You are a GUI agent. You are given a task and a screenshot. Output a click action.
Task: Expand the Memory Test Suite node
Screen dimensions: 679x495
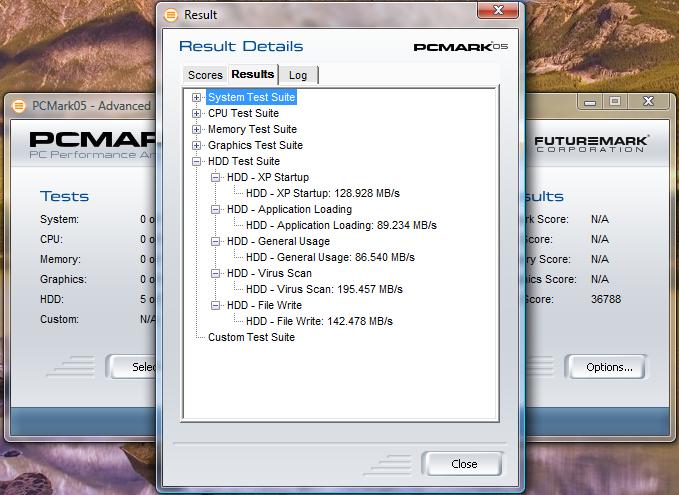[196, 129]
